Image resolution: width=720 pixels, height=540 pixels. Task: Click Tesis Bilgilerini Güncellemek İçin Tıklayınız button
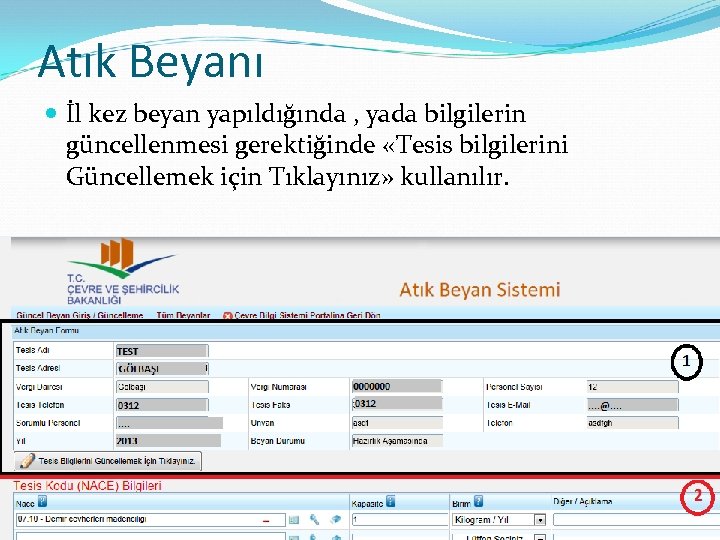coord(108,461)
